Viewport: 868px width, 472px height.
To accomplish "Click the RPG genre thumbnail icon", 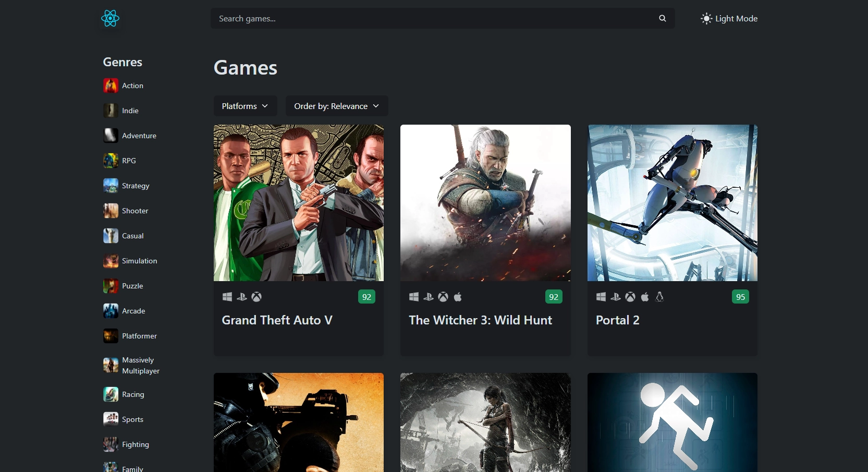I will [111, 161].
